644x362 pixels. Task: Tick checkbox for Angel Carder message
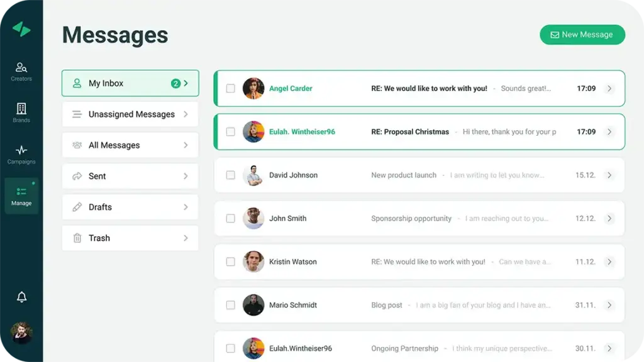(230, 89)
